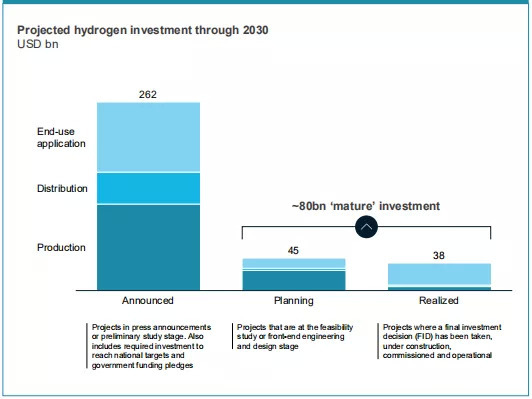The width and height of the screenshot is (532, 399).
Task: Click the Realized description about final investment decision
Action: click(x=442, y=341)
